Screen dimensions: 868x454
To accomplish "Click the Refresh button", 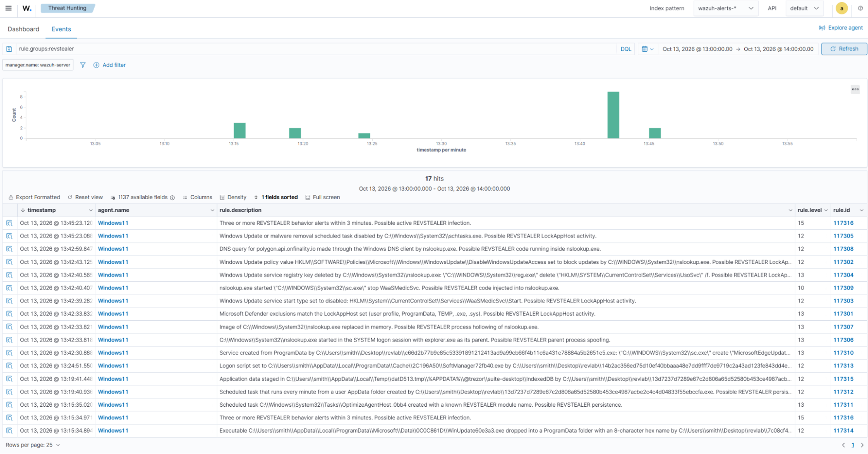I will (844, 49).
